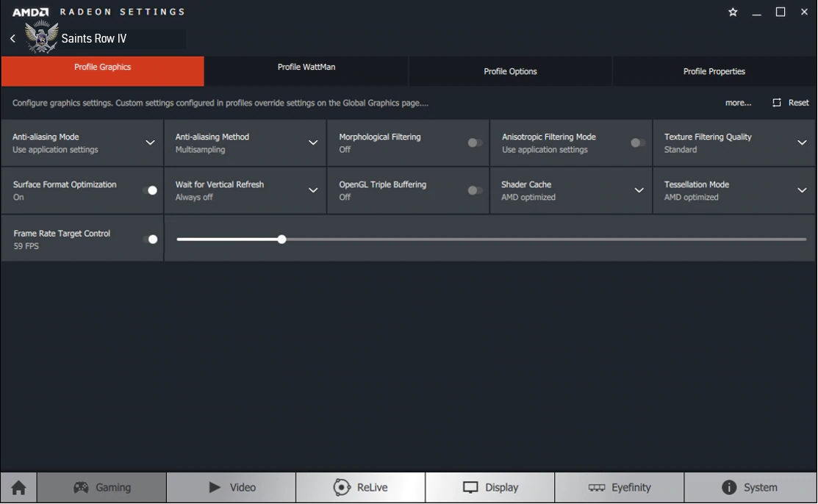Reset the graphics profile settings
This screenshot has width=818, height=504.
pyautogui.click(x=791, y=103)
